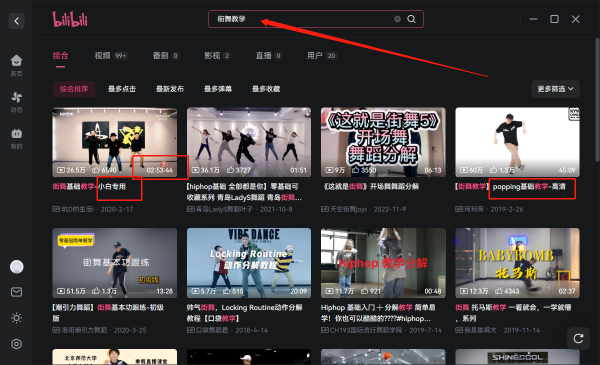Click the vertical scrollbar on right
600x365 pixels.
(x=597, y=99)
